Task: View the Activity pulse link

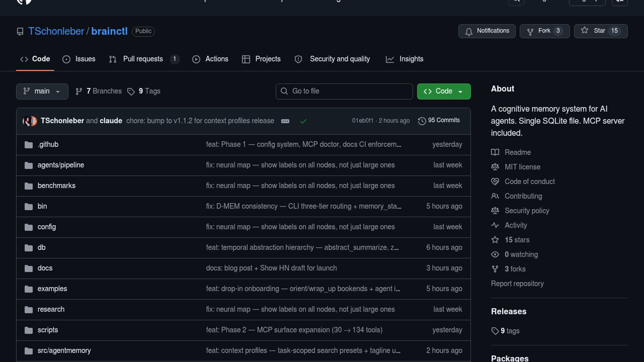Action: (x=516, y=225)
